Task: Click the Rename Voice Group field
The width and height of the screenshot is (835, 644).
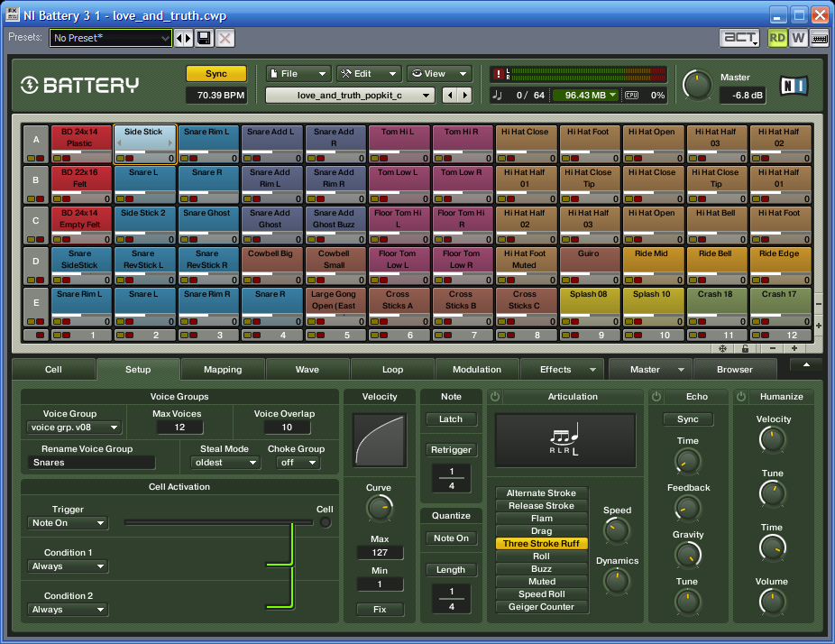Action: click(91, 463)
